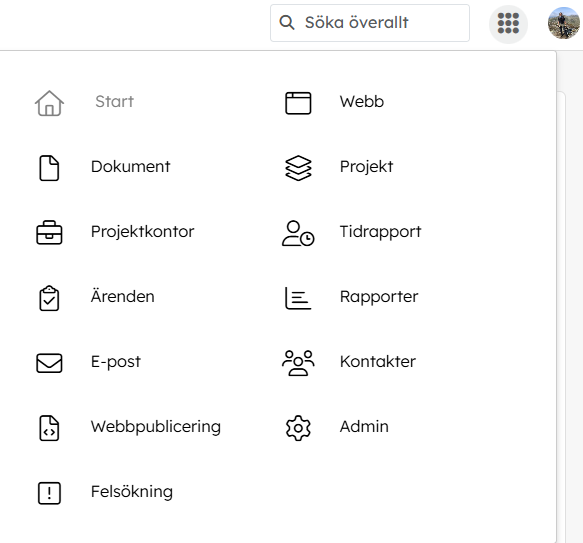This screenshot has height=543, width=583.
Task: Click the Felsökning exclamation mark icon
Action: (49, 493)
